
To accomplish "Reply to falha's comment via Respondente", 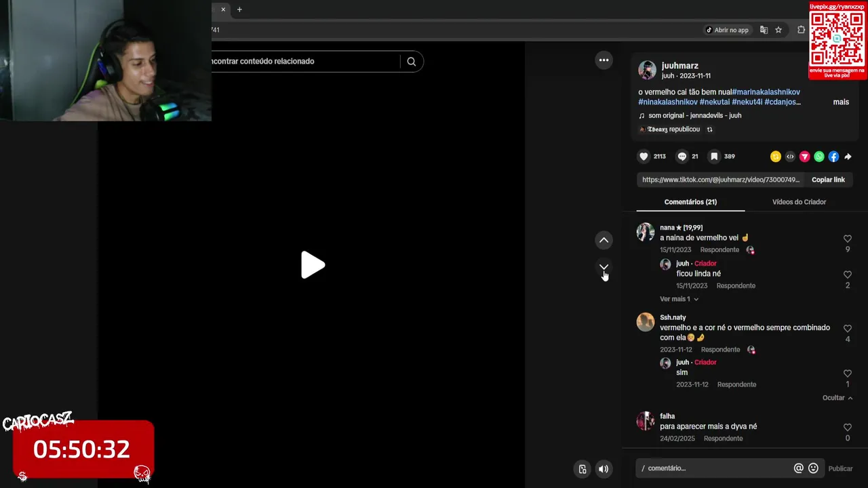I will click(x=723, y=439).
